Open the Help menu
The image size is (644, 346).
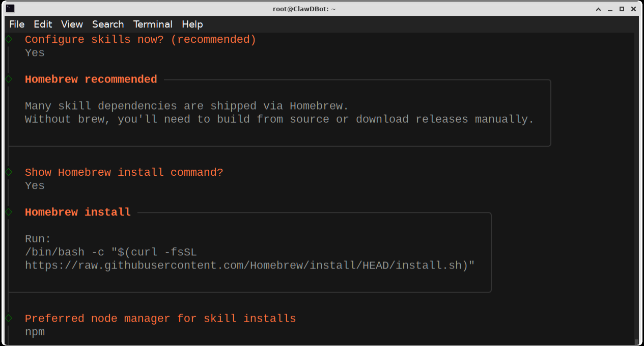192,24
